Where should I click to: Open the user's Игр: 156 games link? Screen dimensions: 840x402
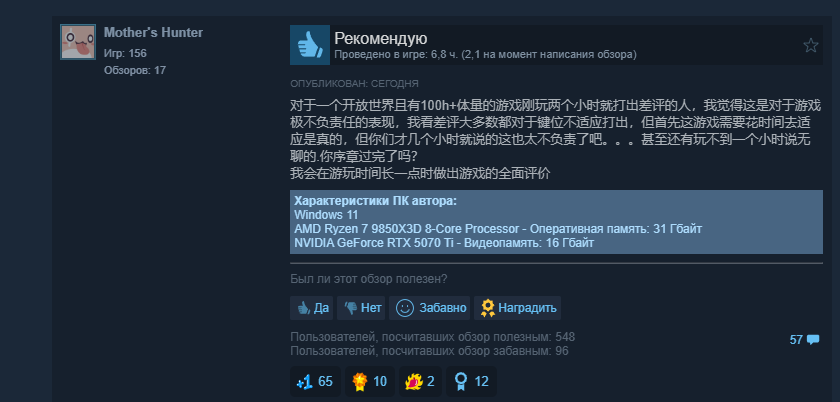[x=125, y=54]
